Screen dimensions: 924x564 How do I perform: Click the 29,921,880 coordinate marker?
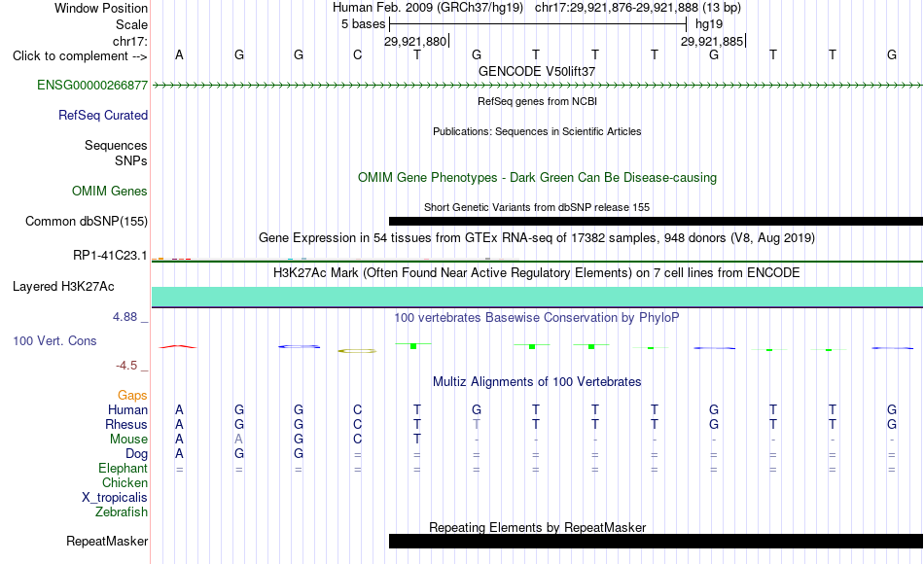point(416,41)
